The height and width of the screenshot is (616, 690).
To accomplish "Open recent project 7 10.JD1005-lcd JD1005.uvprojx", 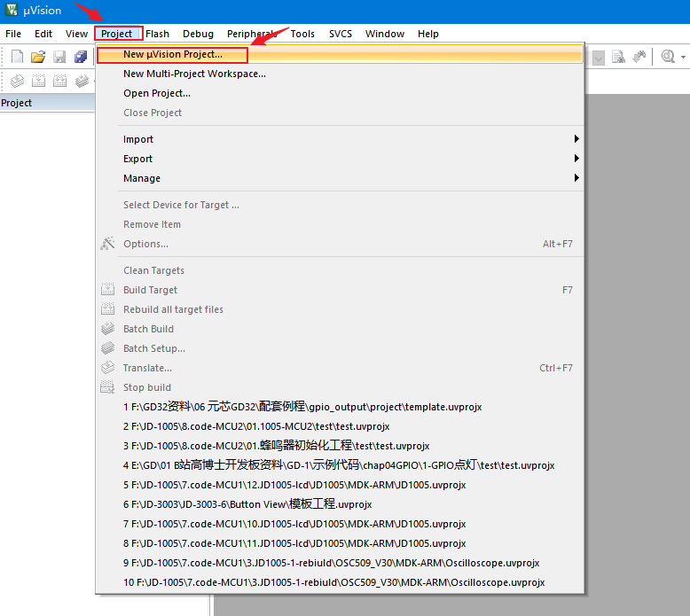I will tap(340, 524).
